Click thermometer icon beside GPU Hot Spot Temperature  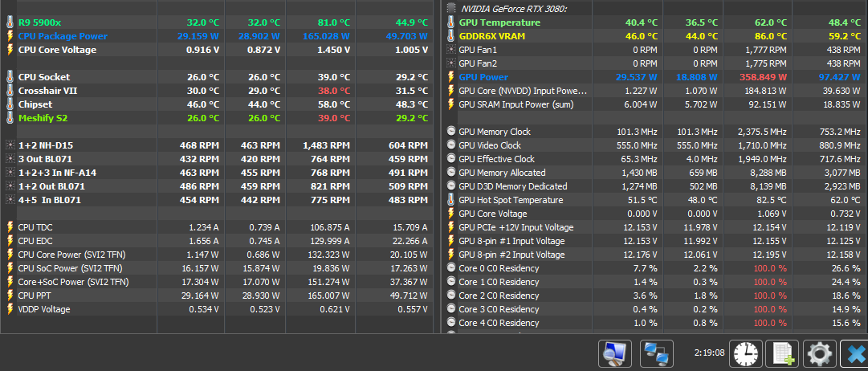[x=452, y=200]
